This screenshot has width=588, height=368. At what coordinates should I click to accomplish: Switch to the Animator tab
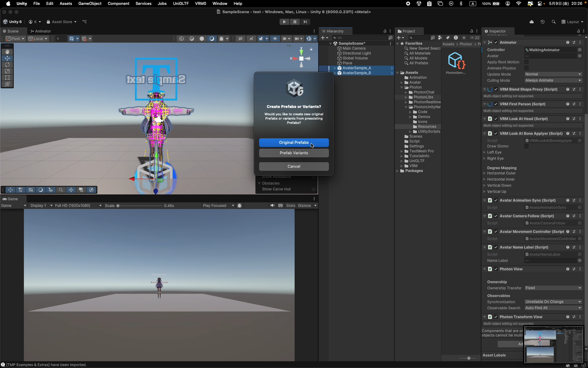tap(41, 31)
